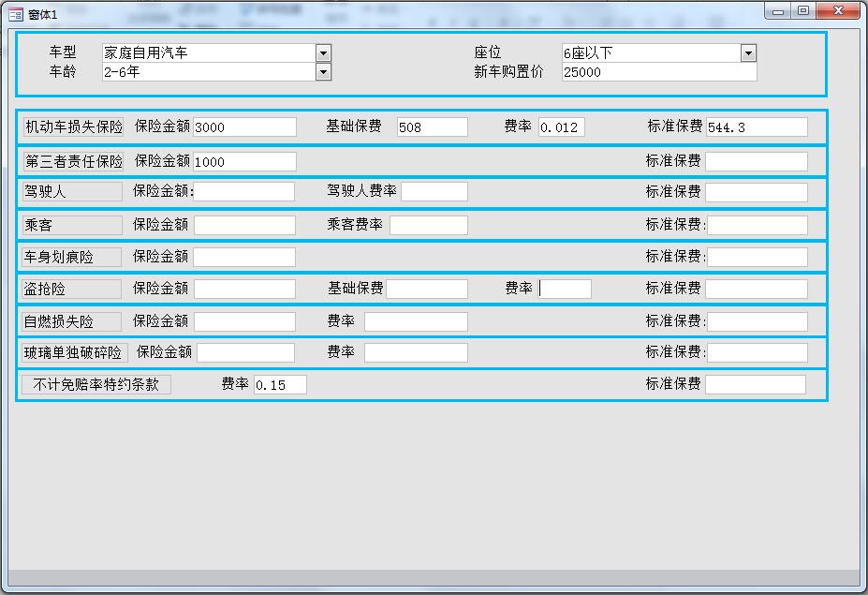Click the 基础保费 field showing 508
The width and height of the screenshot is (868, 595).
433,127
